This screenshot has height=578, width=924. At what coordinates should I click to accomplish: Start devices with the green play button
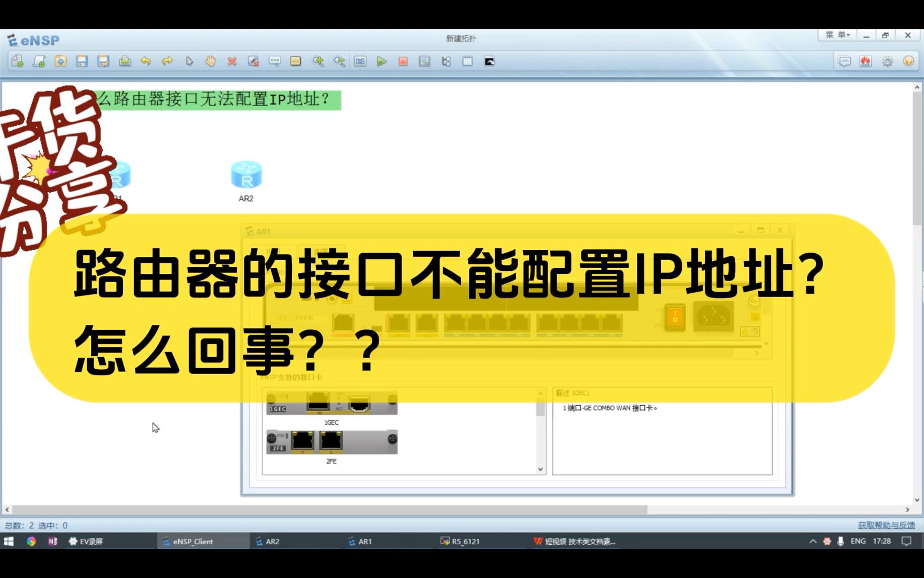pos(382,62)
